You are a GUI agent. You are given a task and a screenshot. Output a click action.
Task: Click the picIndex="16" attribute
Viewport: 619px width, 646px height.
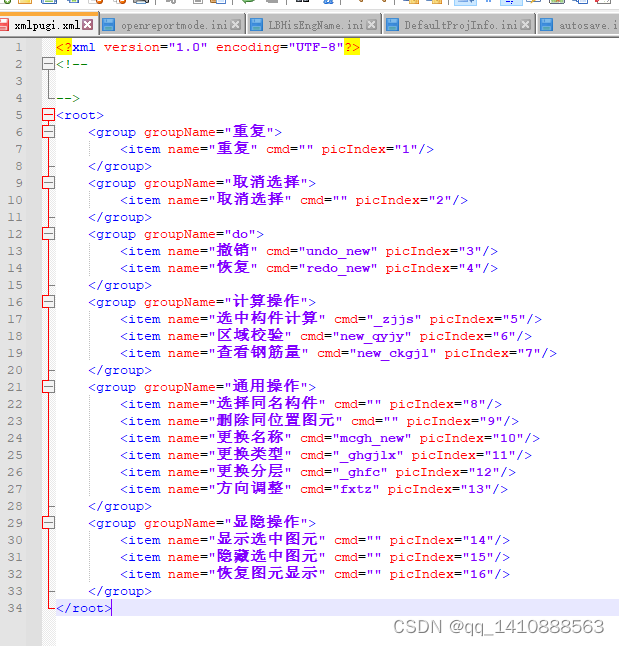[441, 574]
